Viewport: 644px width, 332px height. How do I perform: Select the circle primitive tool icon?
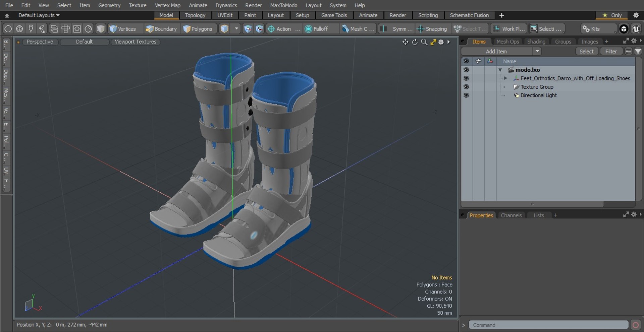coord(8,29)
